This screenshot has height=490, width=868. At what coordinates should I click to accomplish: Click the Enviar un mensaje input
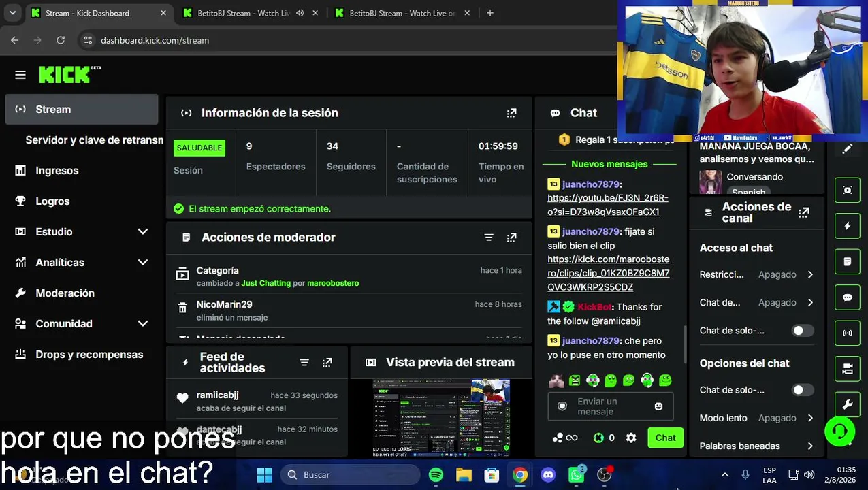click(610, 406)
